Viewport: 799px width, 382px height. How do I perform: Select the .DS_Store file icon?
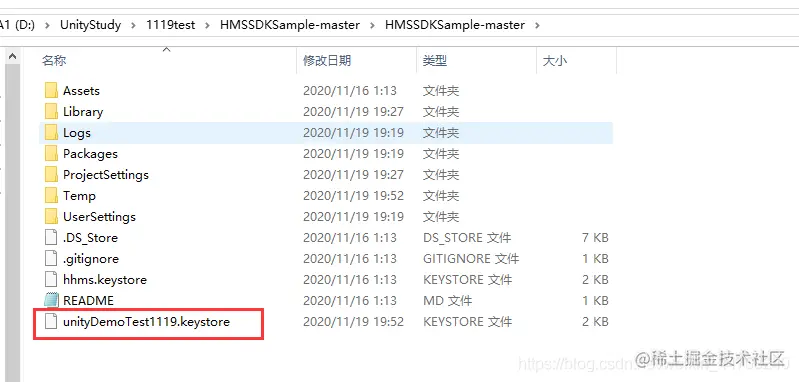click(x=51, y=238)
